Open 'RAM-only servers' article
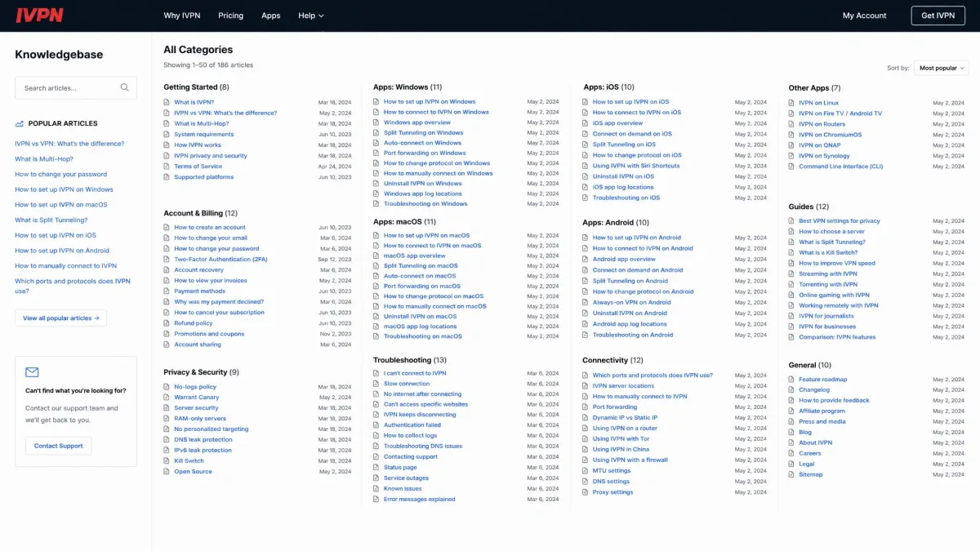 (200, 419)
